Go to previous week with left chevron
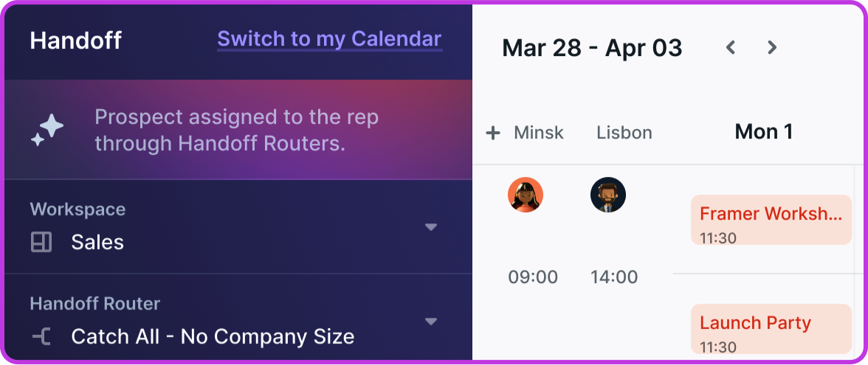The image size is (868, 365). [x=731, y=47]
